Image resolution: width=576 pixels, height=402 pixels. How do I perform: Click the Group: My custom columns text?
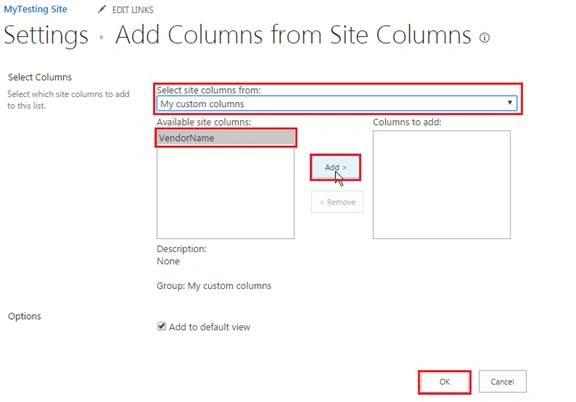coord(214,286)
